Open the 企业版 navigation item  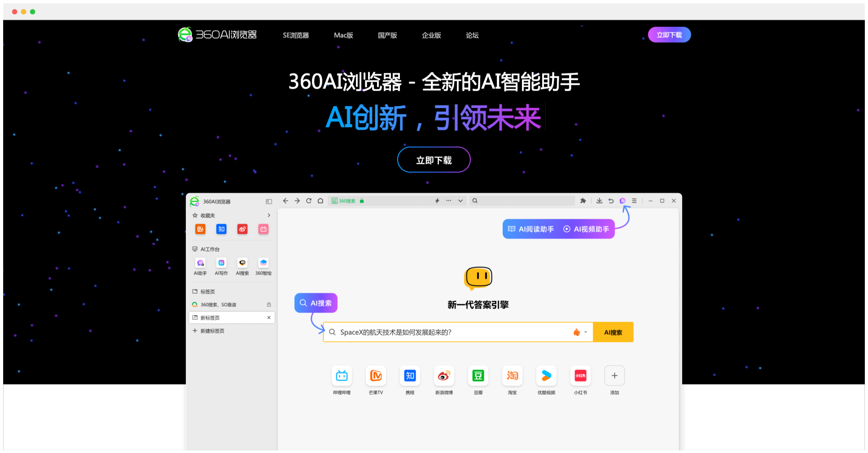[x=431, y=35]
